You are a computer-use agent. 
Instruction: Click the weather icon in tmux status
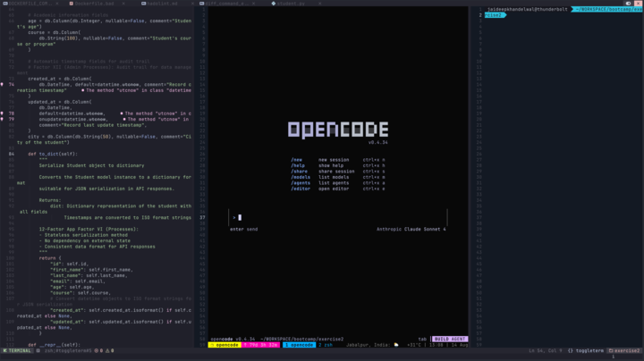396,345
